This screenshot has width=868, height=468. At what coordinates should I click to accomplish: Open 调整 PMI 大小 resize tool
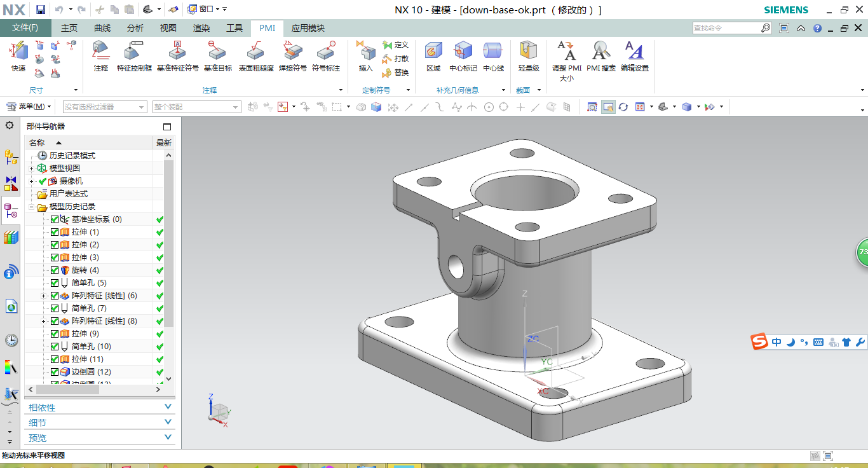[x=567, y=61]
